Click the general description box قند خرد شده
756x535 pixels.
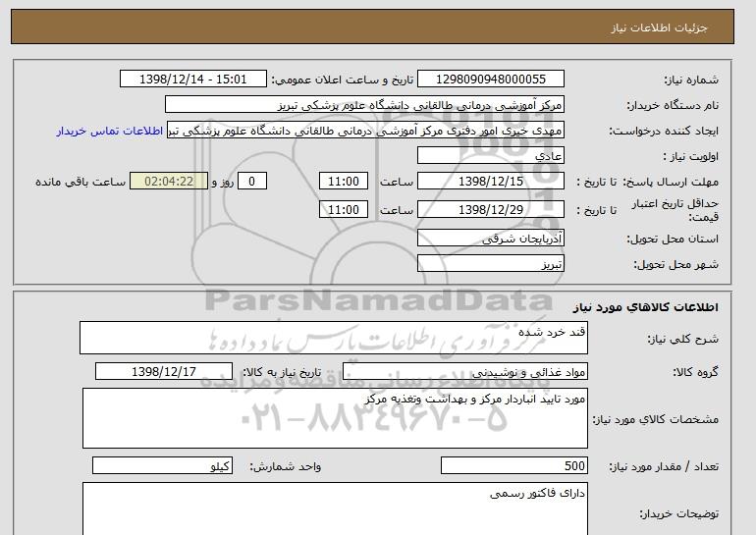334,338
